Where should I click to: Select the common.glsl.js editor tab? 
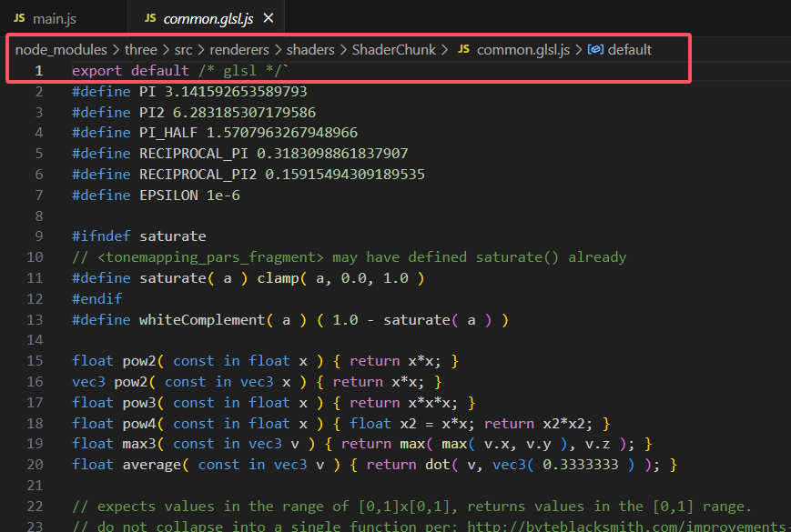pos(208,18)
